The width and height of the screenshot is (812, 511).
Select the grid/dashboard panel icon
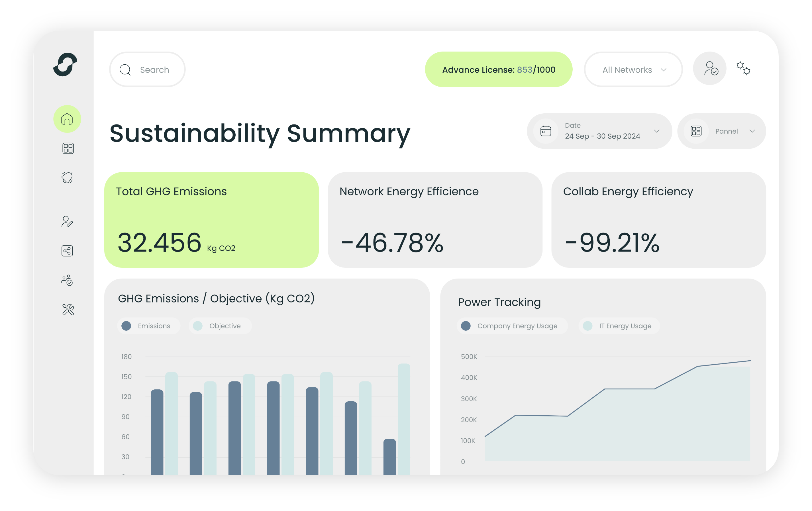coord(67,148)
